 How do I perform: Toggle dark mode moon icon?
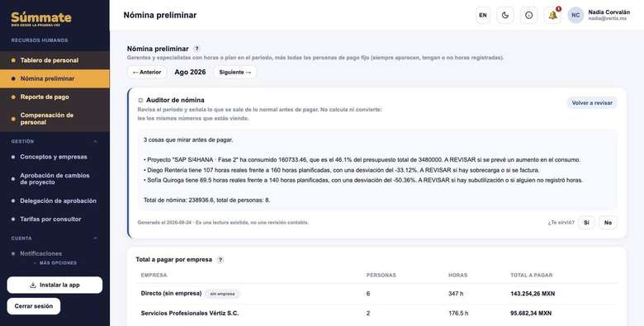pos(505,15)
